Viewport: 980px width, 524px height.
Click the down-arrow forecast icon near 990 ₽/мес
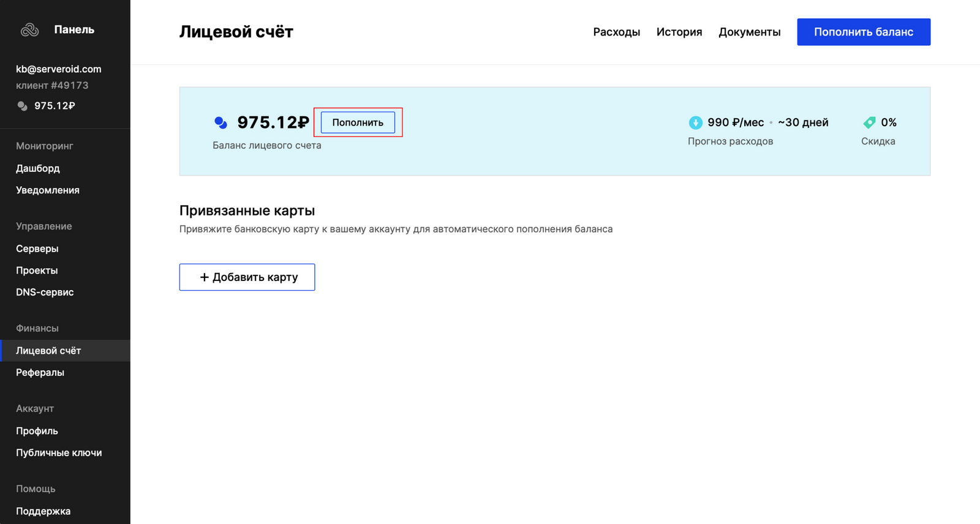pyautogui.click(x=695, y=122)
